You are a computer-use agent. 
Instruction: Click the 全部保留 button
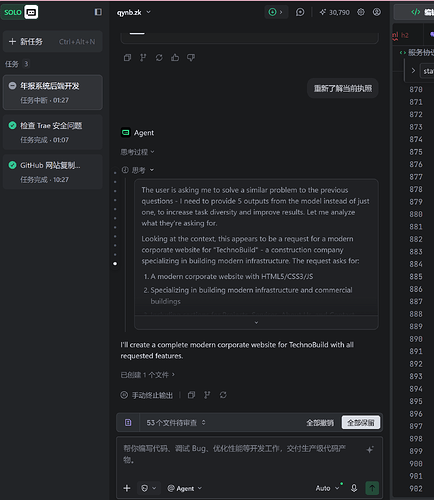[361, 423]
